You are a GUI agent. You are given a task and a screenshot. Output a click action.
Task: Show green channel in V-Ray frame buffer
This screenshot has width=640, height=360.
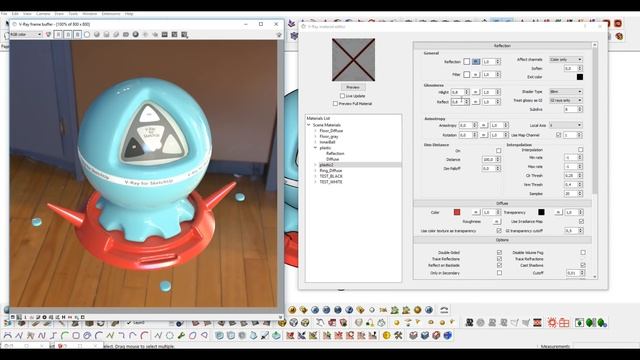pos(68,35)
